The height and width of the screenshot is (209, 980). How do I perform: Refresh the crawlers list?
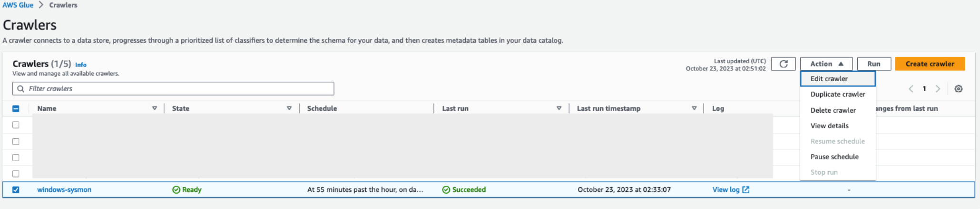pos(783,64)
